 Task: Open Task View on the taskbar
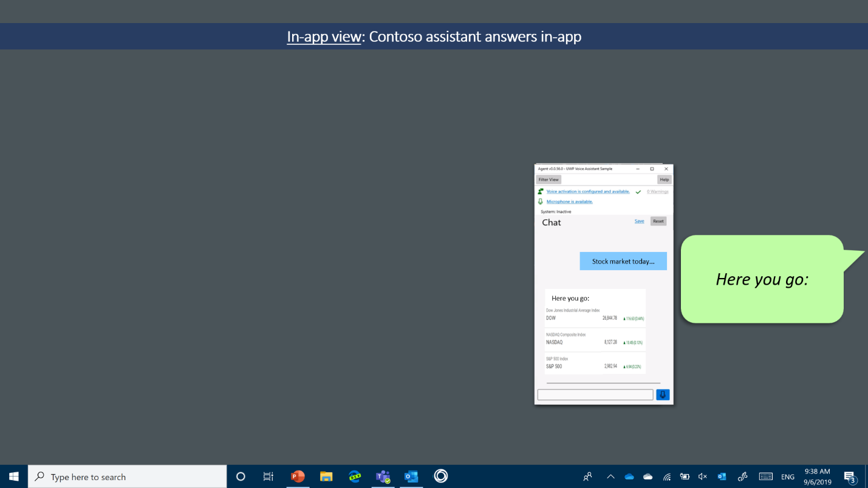268,476
